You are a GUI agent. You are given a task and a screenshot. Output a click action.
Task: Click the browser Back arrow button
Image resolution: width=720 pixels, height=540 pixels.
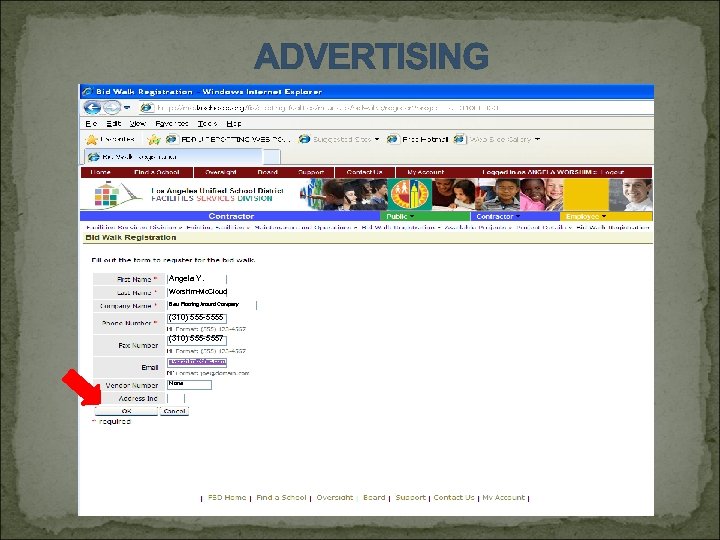click(x=93, y=108)
